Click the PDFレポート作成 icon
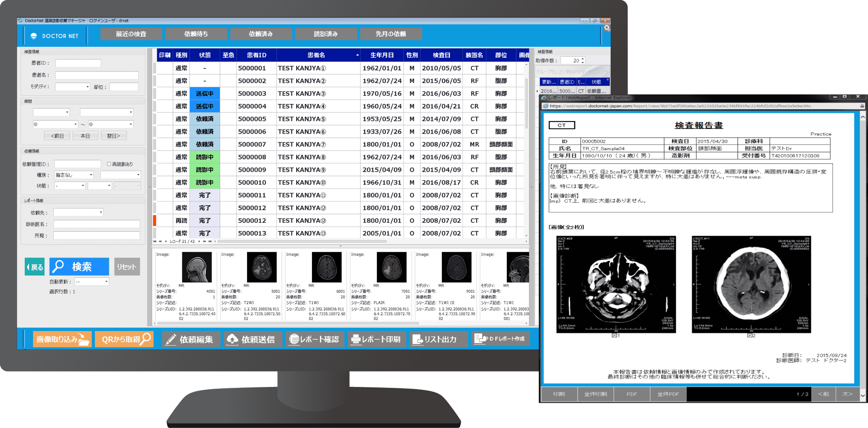 pyautogui.click(x=480, y=339)
